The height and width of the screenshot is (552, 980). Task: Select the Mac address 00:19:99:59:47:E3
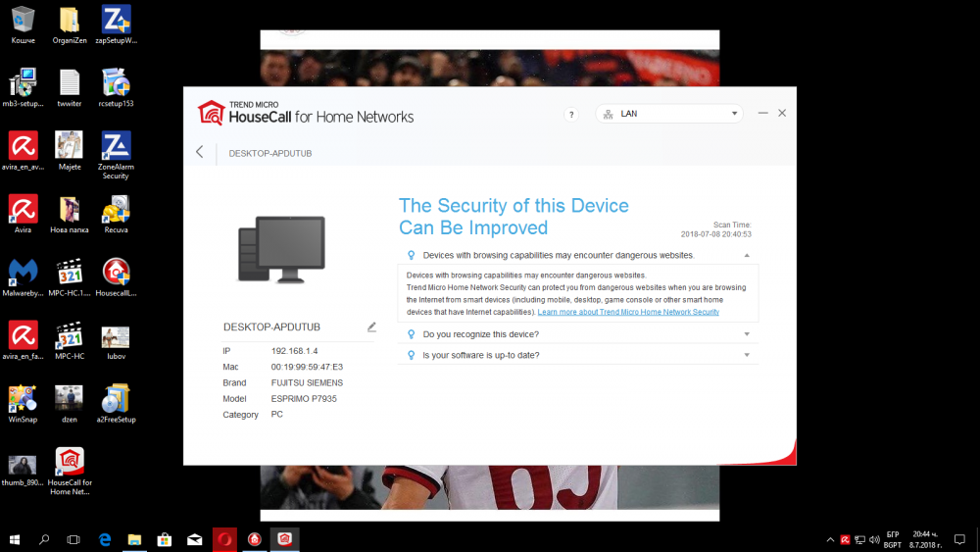click(307, 367)
